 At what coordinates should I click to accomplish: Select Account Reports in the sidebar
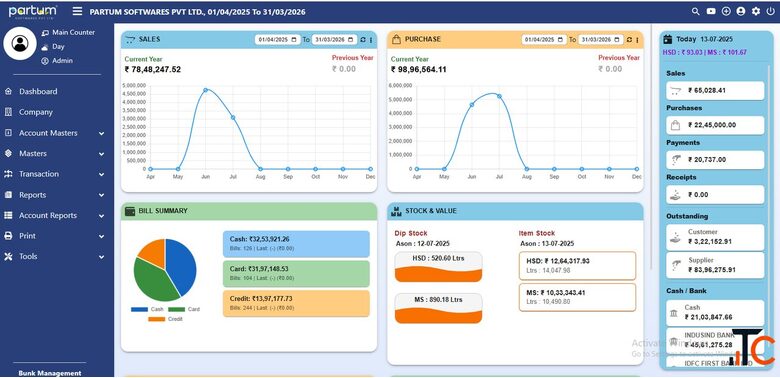48,215
